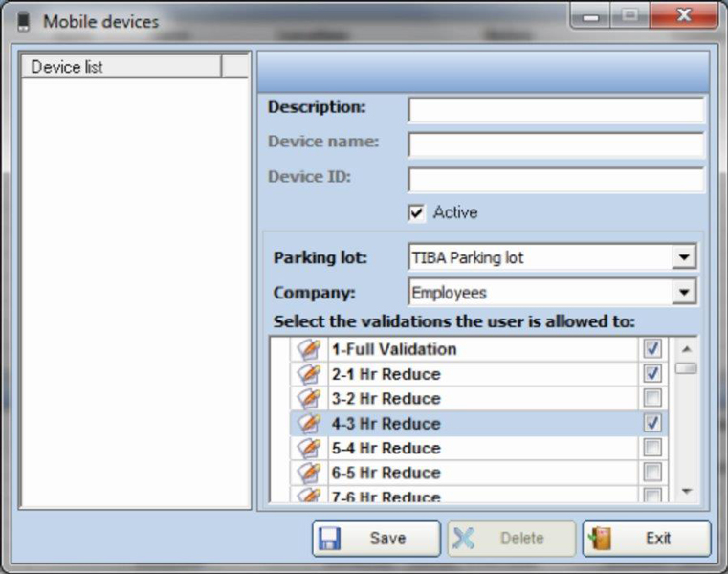The height and width of the screenshot is (574, 728).
Task: Click the edit icon beside 3-2 Hr Reduce
Action: point(309,399)
